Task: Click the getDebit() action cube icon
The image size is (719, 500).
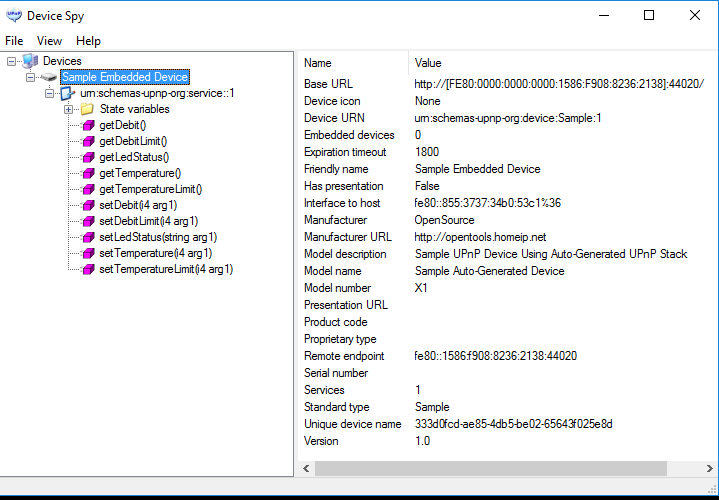Action: click(87, 125)
